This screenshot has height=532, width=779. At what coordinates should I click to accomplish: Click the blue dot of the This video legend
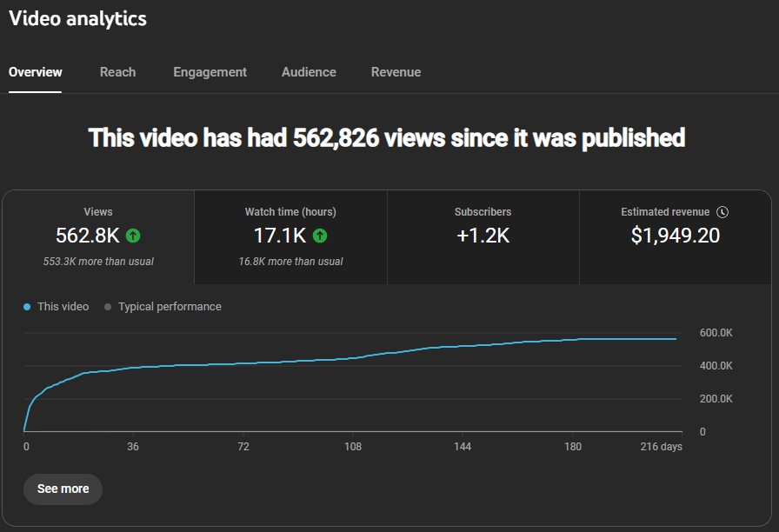coord(26,306)
